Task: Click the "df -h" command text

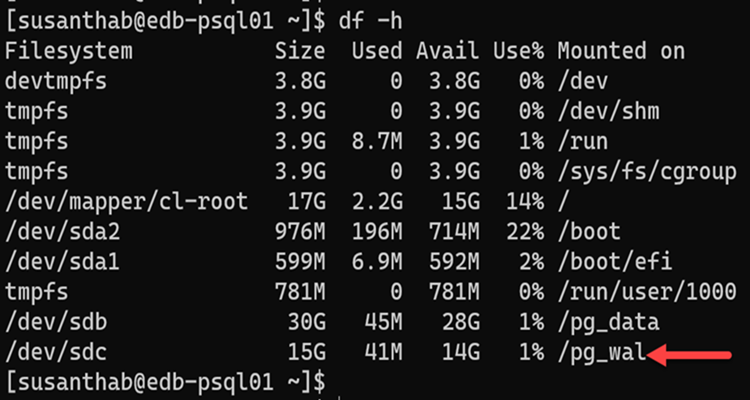Action: (x=370, y=21)
